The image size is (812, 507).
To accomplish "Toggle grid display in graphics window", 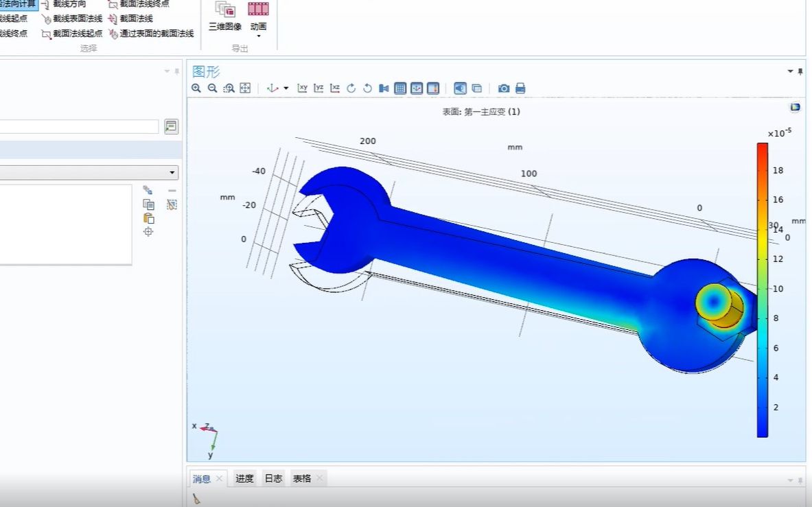I will coord(399,89).
